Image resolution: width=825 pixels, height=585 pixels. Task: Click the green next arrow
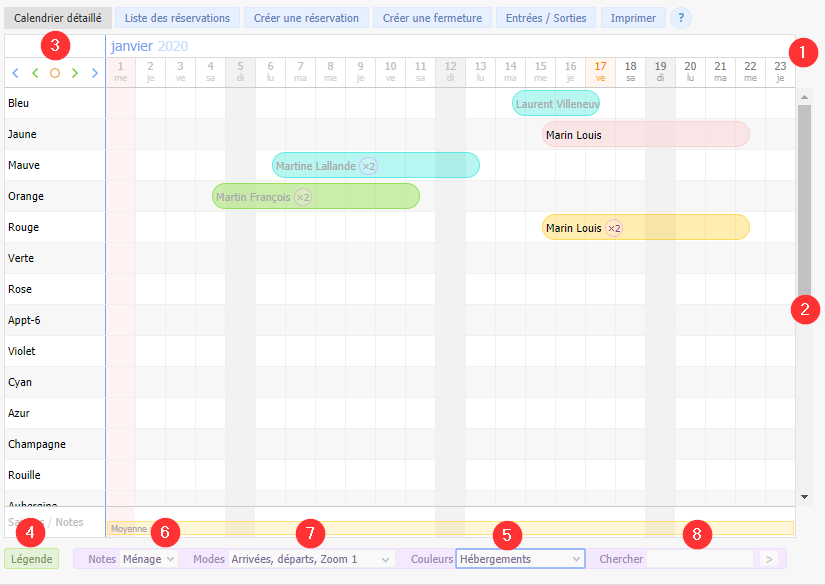click(75, 73)
